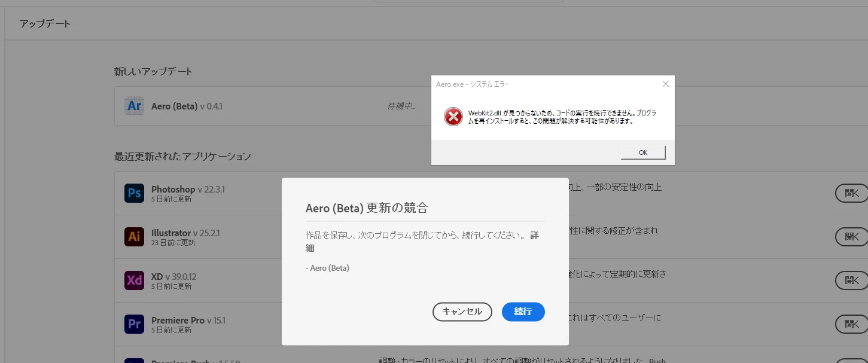Click the 待機中 status text

pos(401,106)
